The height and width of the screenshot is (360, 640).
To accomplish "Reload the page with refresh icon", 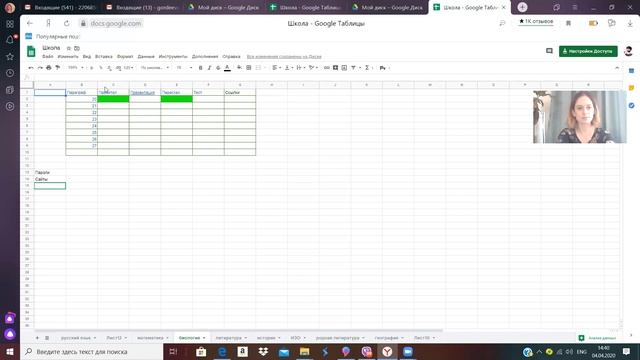I will (x=67, y=24).
